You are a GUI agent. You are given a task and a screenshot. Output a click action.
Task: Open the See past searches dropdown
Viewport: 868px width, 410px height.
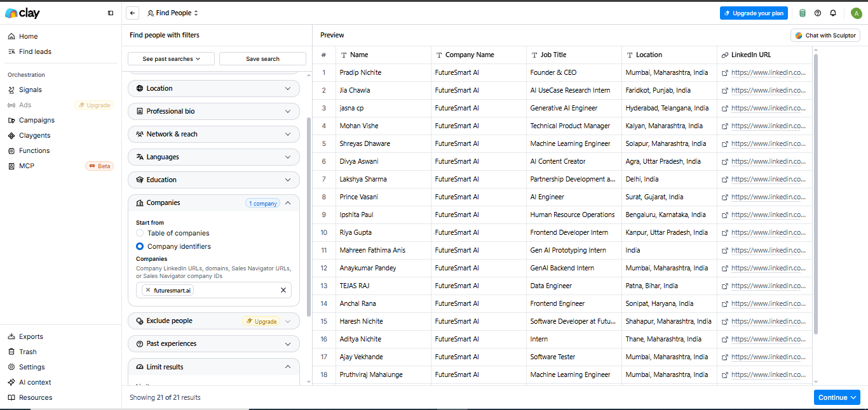[171, 58]
